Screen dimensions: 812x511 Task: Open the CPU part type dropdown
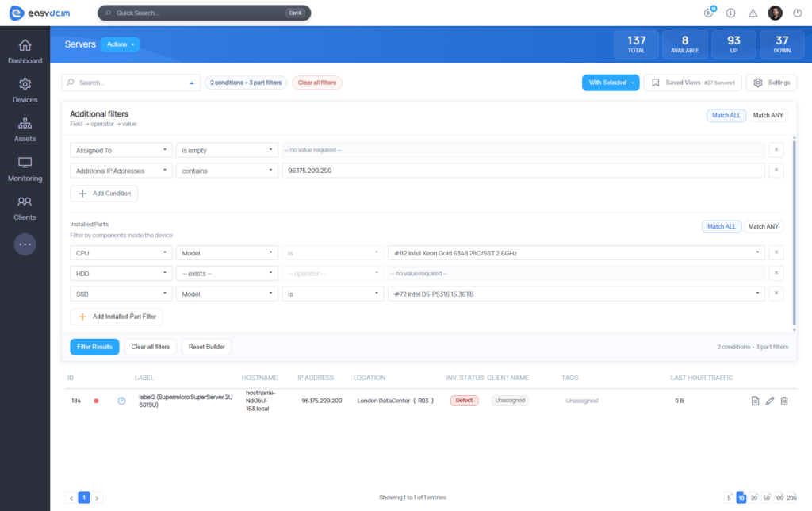(x=121, y=253)
